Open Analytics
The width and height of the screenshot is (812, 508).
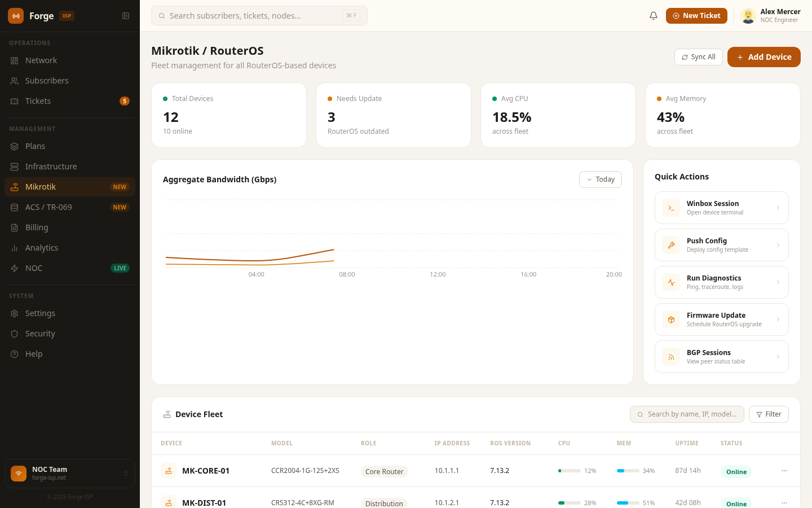click(70, 248)
